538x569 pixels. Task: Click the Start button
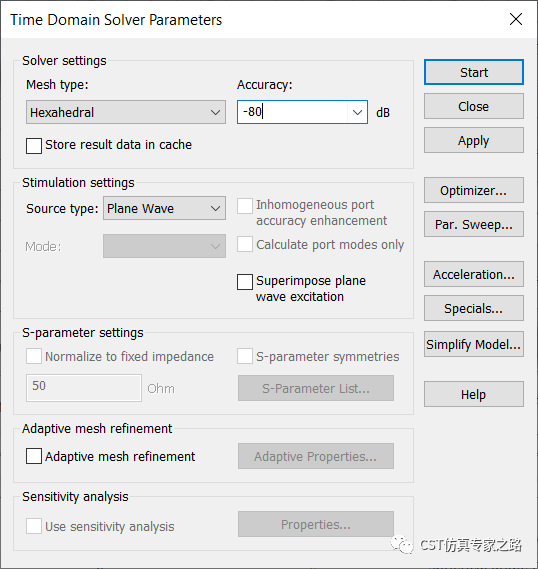point(474,72)
